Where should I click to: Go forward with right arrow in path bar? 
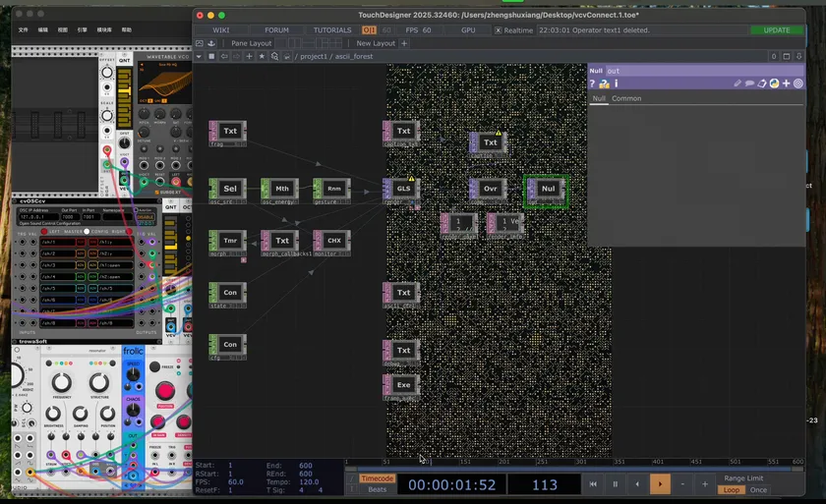(237, 56)
